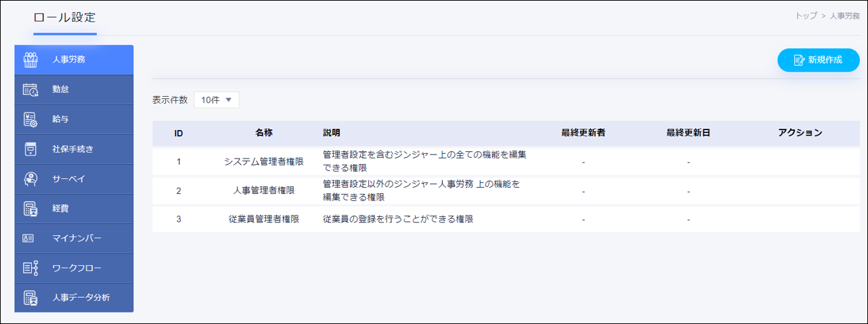Click the アクション column header
The height and width of the screenshot is (324, 868).
[800, 133]
